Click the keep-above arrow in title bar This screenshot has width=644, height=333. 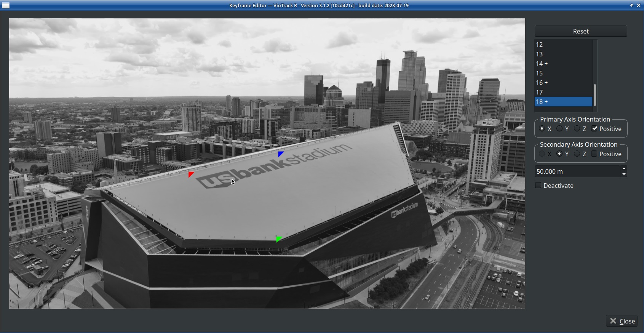[632, 5]
